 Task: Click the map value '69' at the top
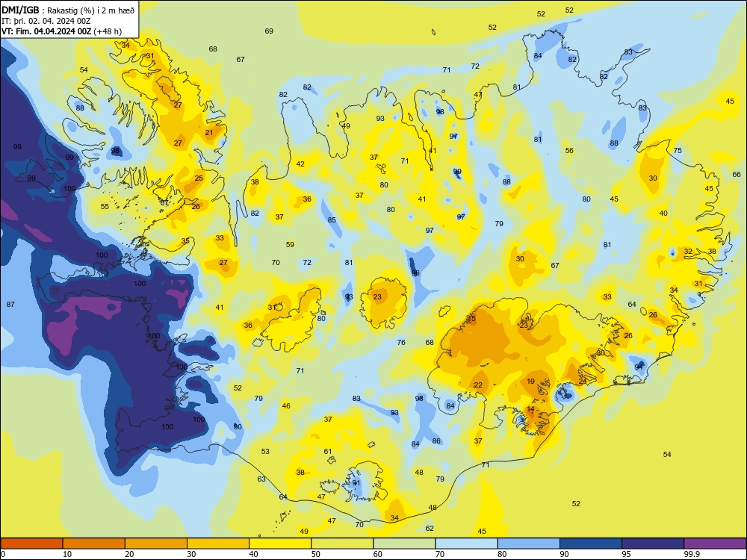click(269, 31)
